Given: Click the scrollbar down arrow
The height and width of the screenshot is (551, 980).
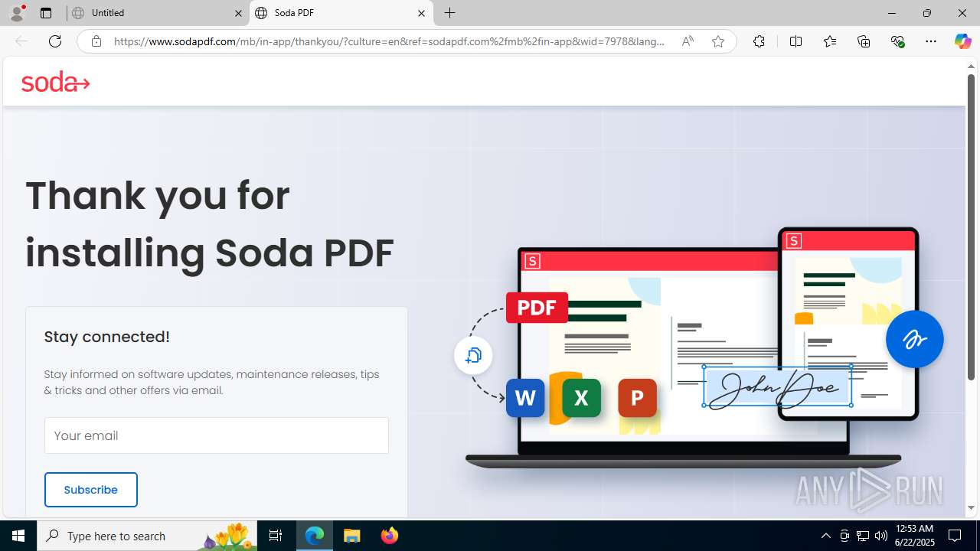Looking at the screenshot, I should click(971, 507).
